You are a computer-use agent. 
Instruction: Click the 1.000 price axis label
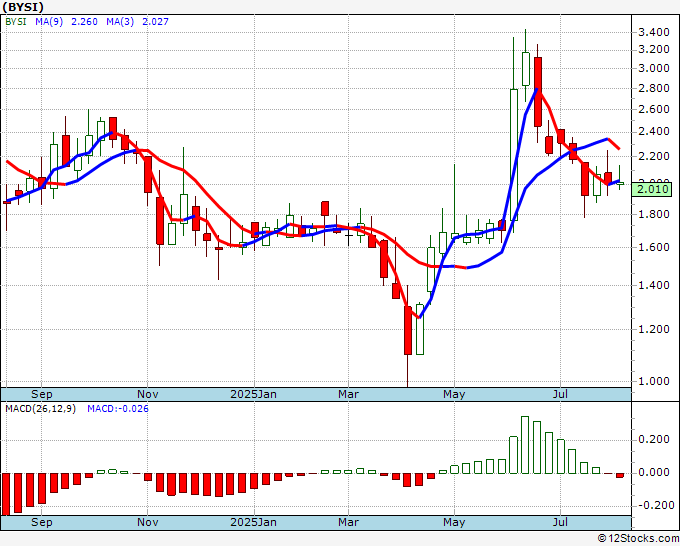point(654,381)
